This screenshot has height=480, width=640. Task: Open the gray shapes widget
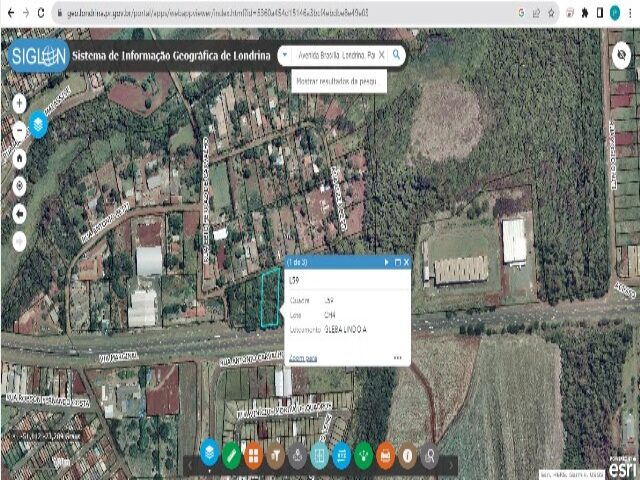click(298, 455)
